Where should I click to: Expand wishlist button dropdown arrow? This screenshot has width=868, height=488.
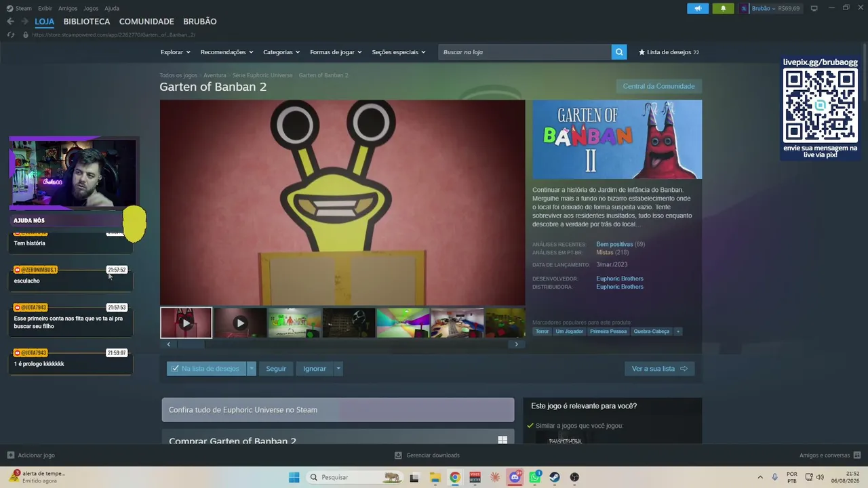252,369
